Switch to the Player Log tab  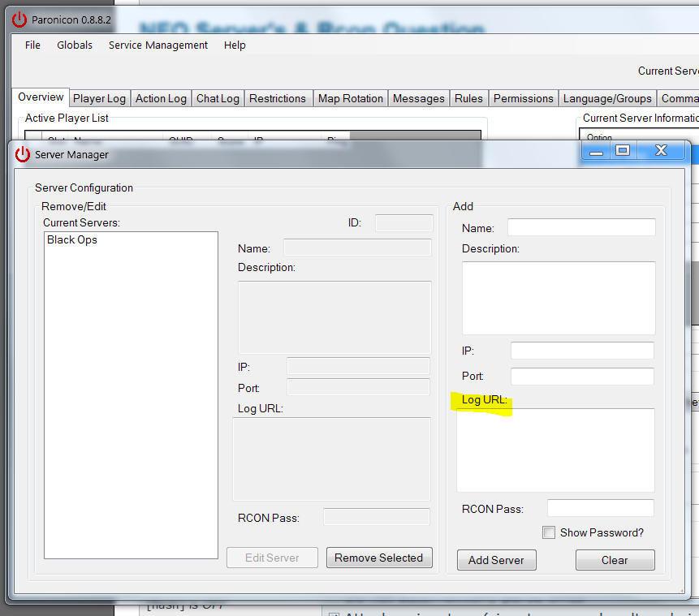point(99,98)
